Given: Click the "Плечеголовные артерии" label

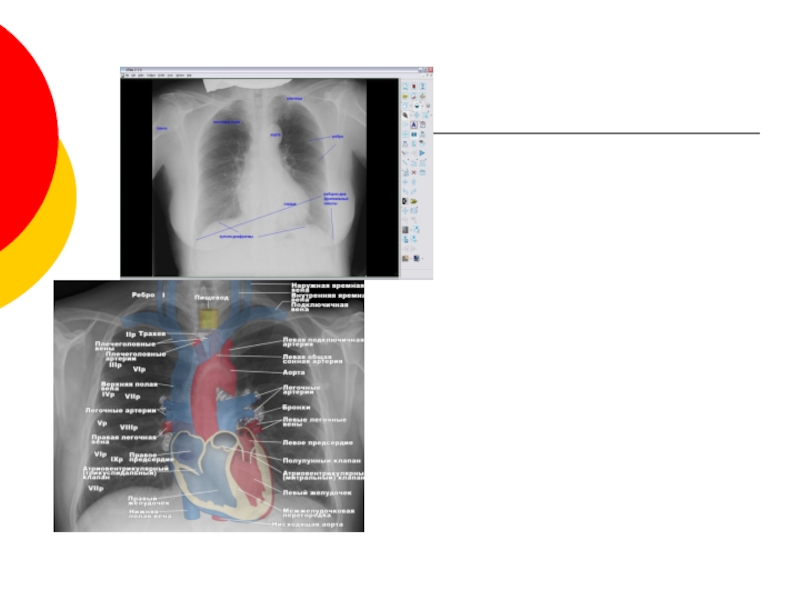Looking at the screenshot, I should point(136,356).
